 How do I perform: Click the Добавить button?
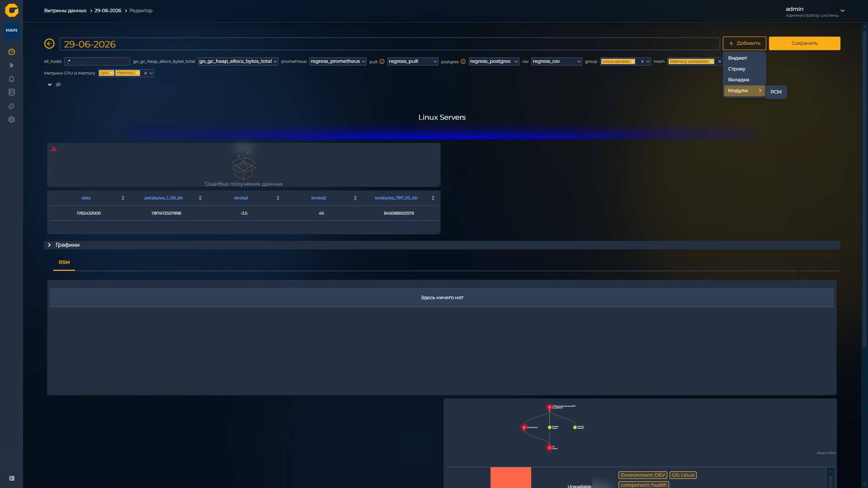pyautogui.click(x=744, y=43)
